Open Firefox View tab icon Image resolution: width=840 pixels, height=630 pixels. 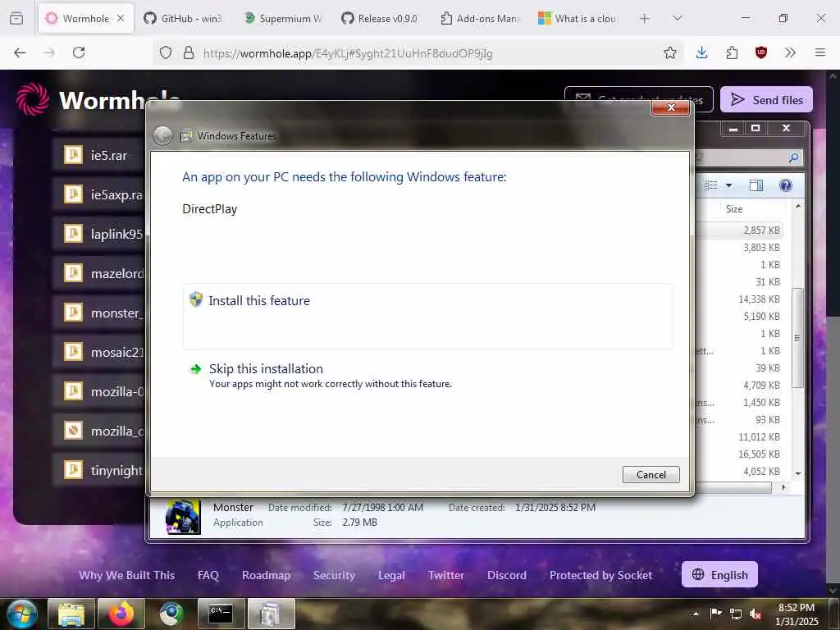16,18
